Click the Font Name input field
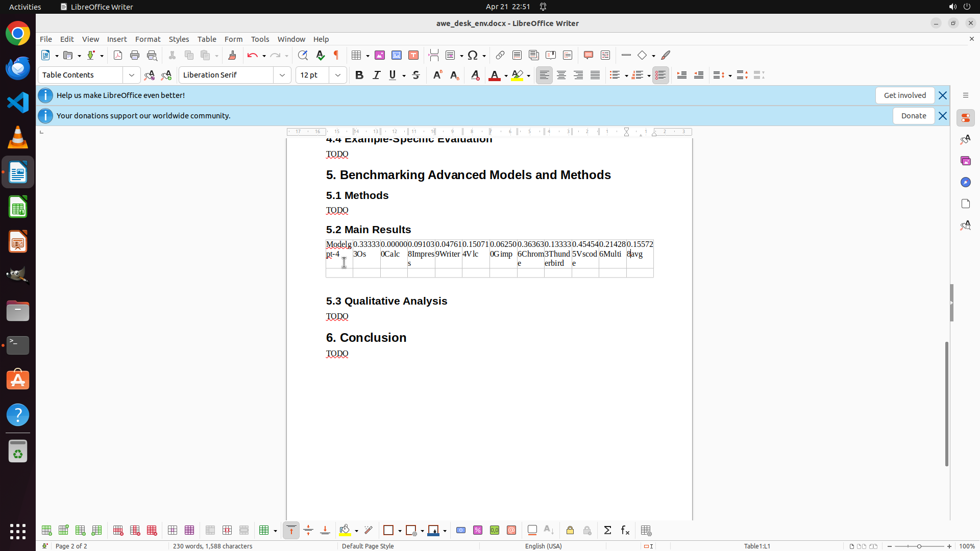The image size is (980, 551). pos(226,75)
